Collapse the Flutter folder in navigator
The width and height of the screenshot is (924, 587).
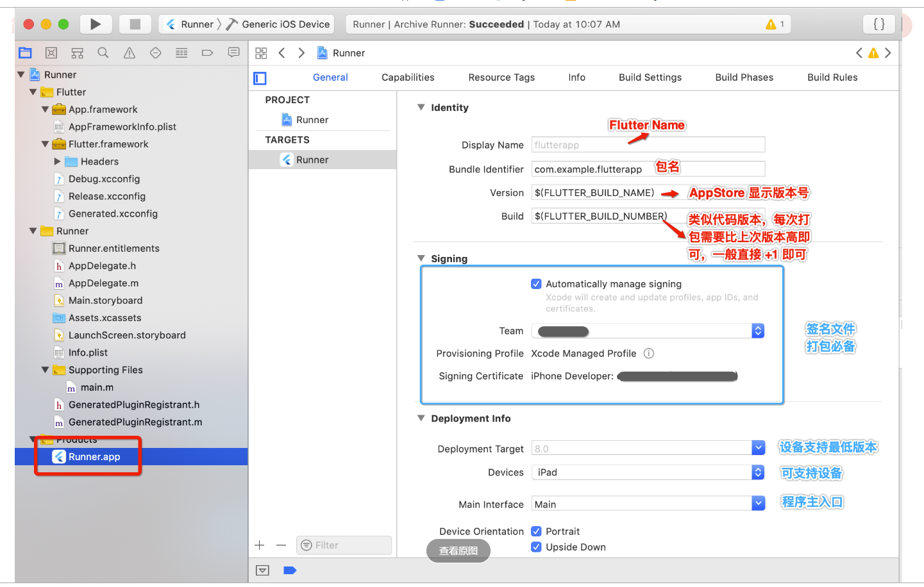[x=33, y=92]
